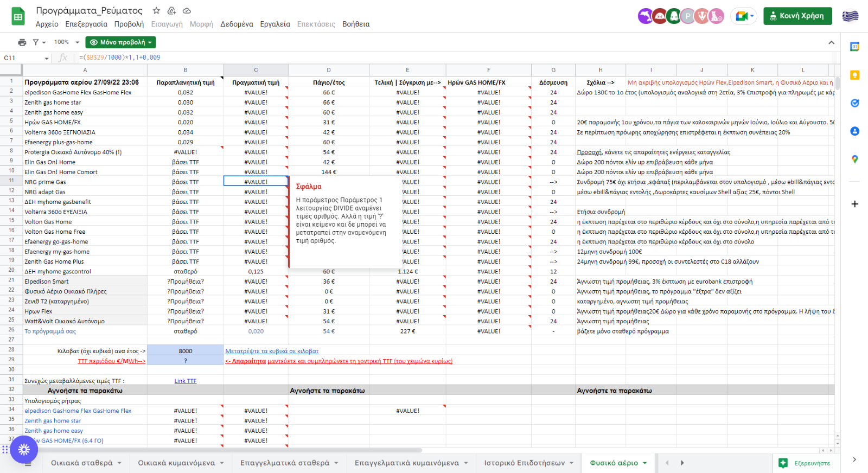This screenshot has width=868, height=473.
Task: Collapse the header with the up chevron
Action: click(831, 42)
